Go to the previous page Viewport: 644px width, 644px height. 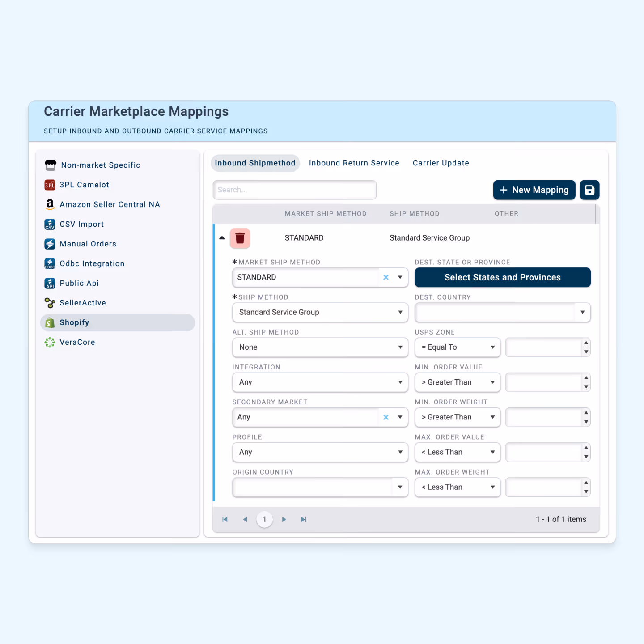245,519
